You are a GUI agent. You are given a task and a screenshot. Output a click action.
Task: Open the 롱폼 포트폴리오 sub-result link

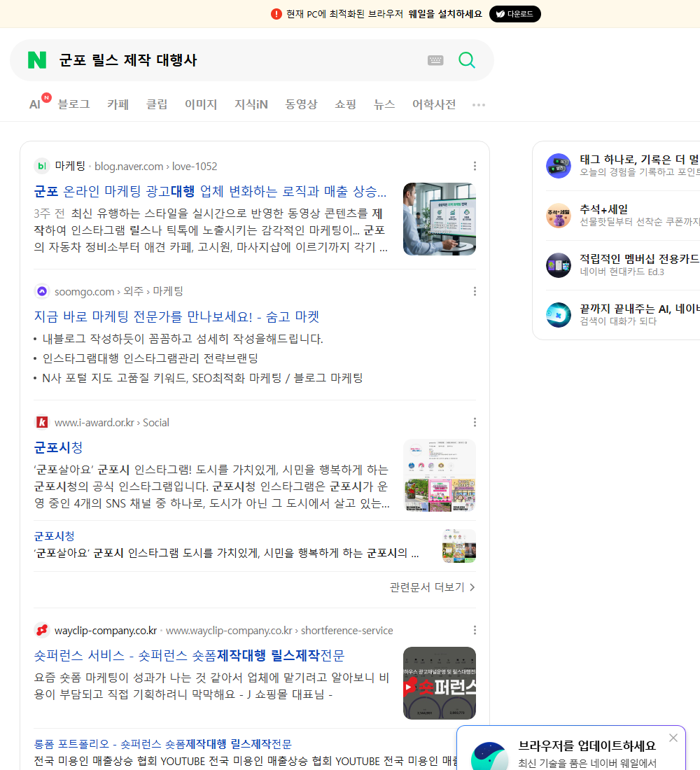click(162, 744)
